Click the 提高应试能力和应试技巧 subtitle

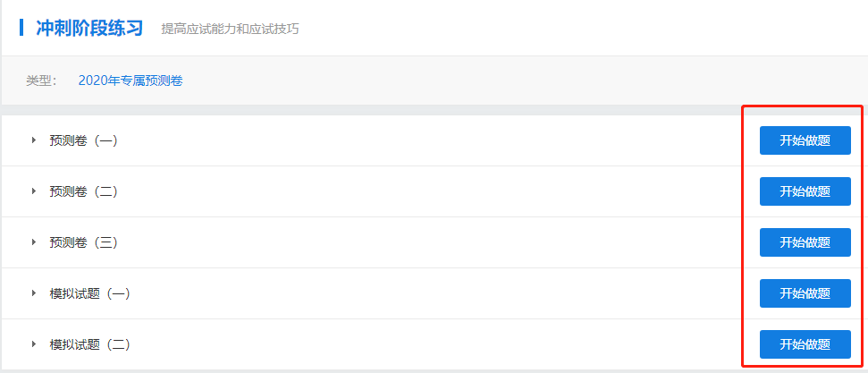click(230, 30)
